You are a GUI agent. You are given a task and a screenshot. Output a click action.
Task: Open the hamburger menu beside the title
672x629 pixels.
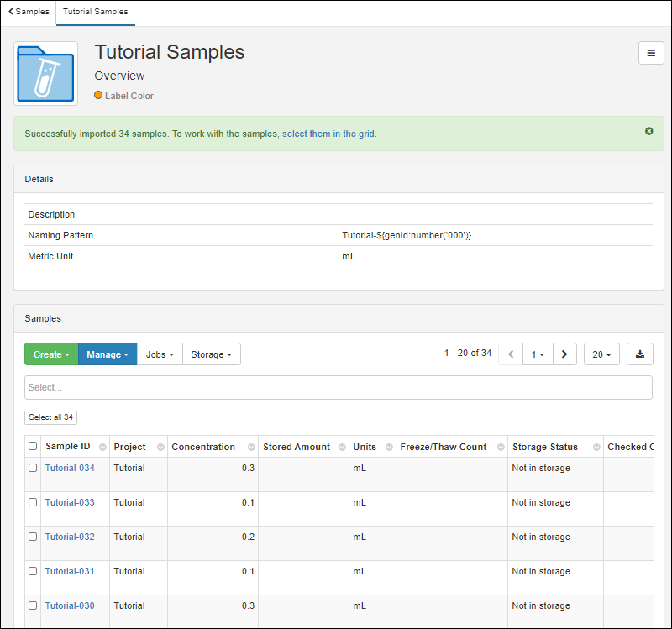pyautogui.click(x=651, y=53)
